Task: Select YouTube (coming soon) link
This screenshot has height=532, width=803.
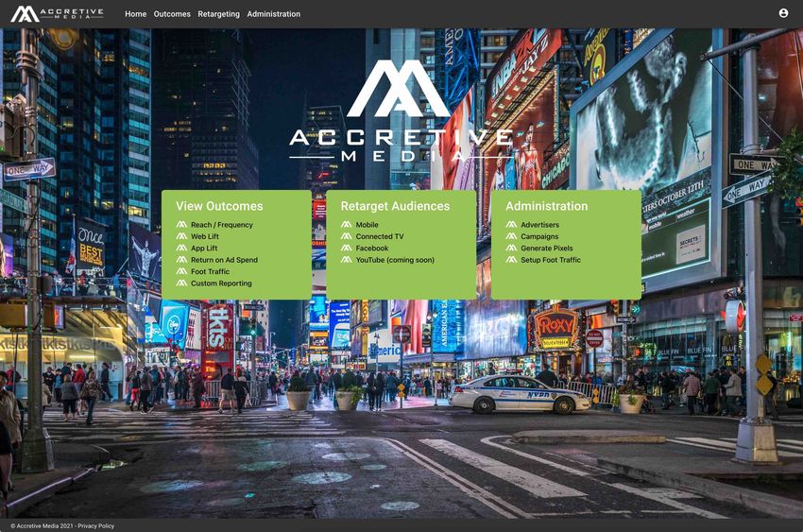Action: click(x=395, y=260)
